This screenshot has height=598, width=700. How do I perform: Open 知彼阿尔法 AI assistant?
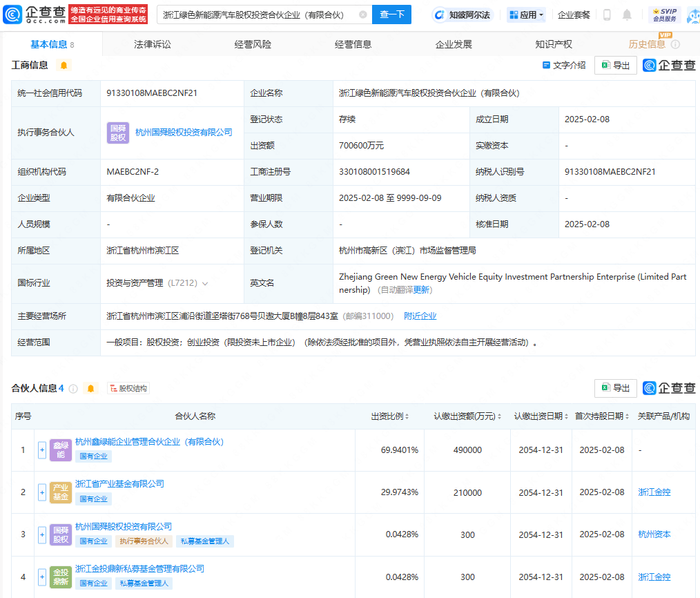tap(462, 15)
